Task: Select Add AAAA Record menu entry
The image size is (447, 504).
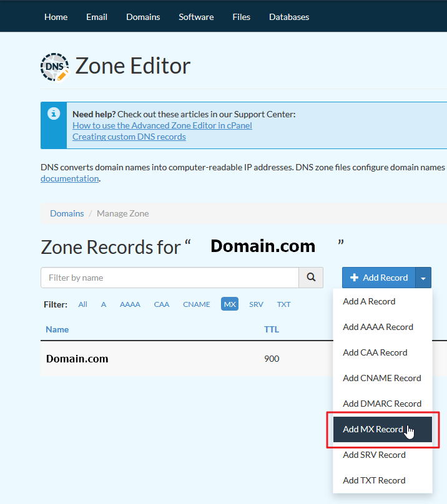Action: pyautogui.click(x=378, y=327)
